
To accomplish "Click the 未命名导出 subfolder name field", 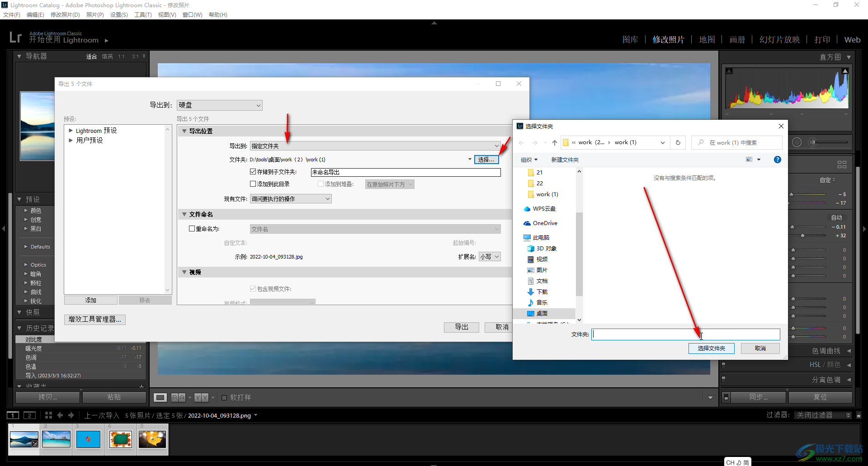I will [x=406, y=172].
